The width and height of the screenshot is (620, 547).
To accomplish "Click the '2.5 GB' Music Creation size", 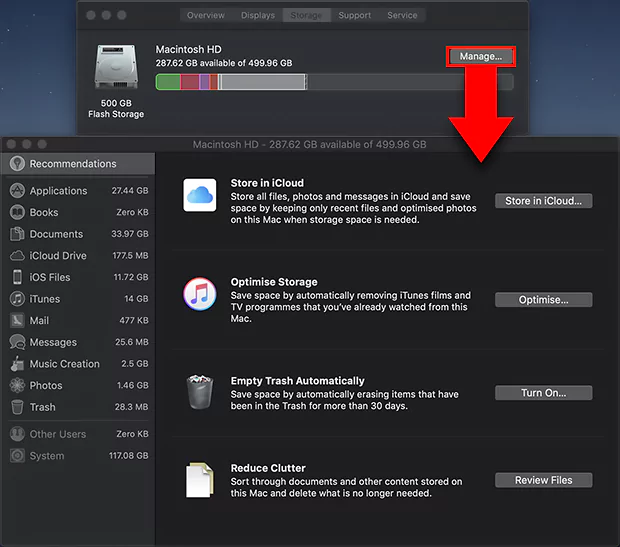I will [x=135, y=363].
